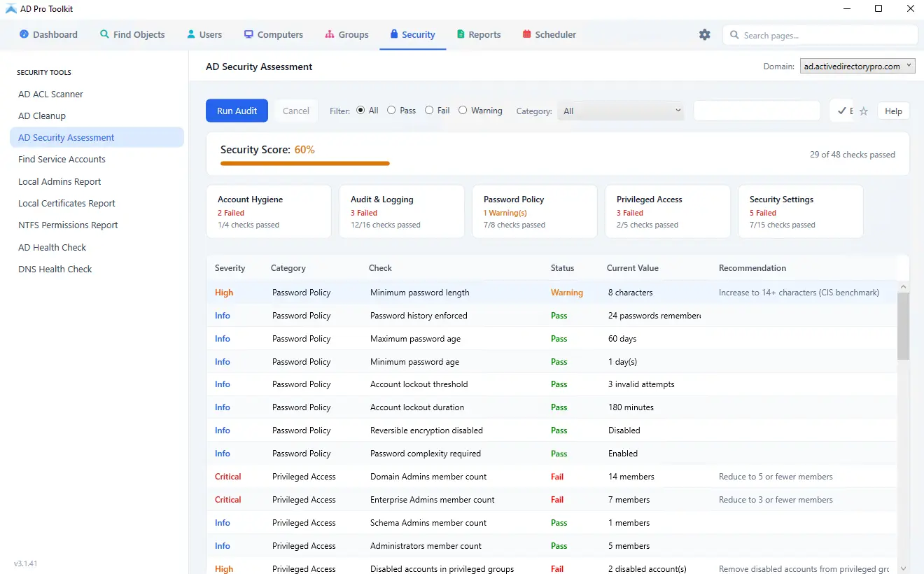
Task: Focus the Search pages field
Action: [820, 35]
